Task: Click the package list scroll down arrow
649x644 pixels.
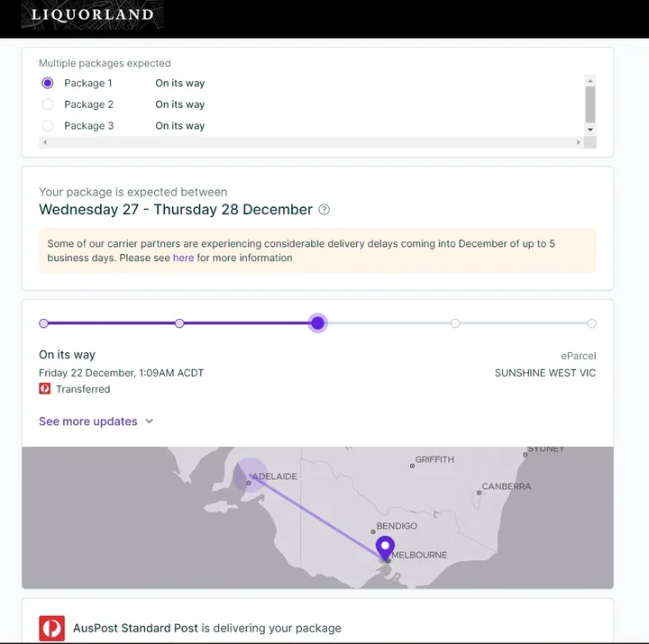Action: tap(590, 130)
